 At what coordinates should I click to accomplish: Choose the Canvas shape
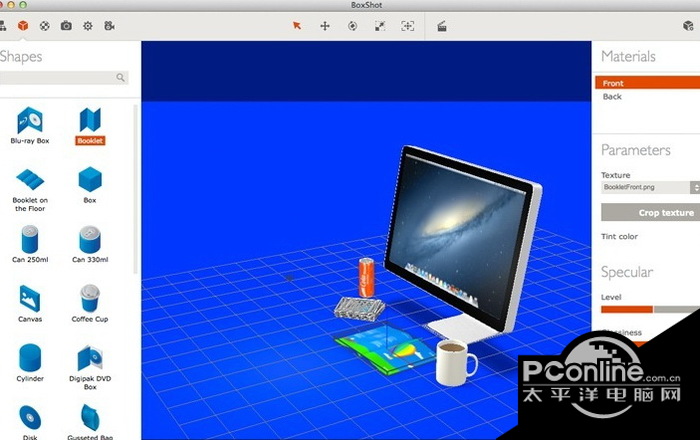(30, 303)
